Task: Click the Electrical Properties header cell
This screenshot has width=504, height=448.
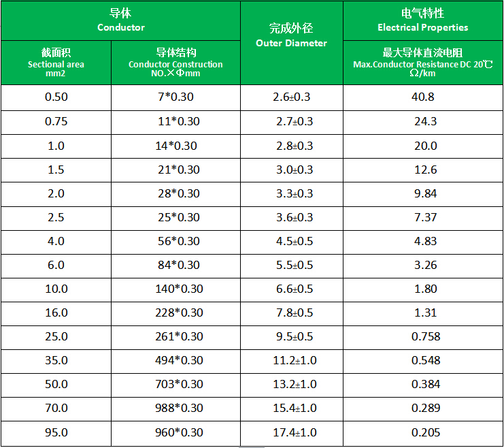Action: 422,20
